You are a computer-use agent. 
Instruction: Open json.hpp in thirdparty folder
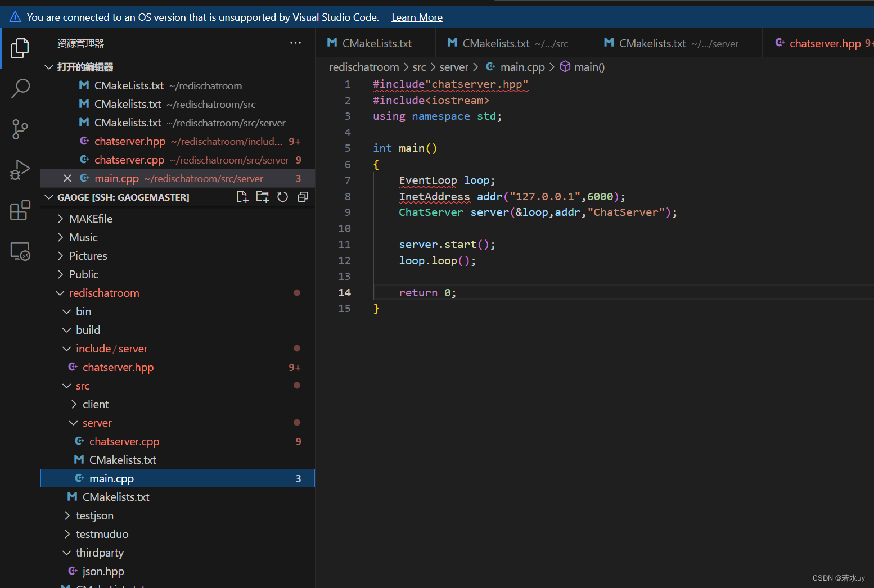click(178, 571)
